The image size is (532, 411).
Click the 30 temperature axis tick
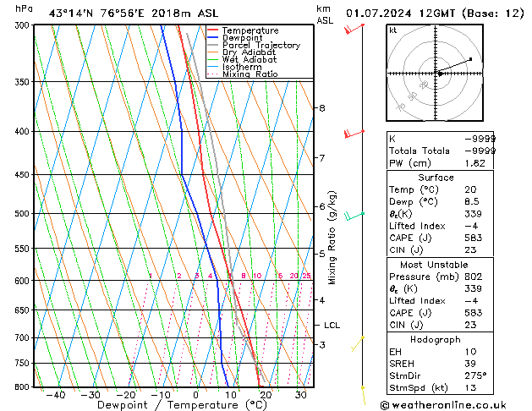coord(301,395)
